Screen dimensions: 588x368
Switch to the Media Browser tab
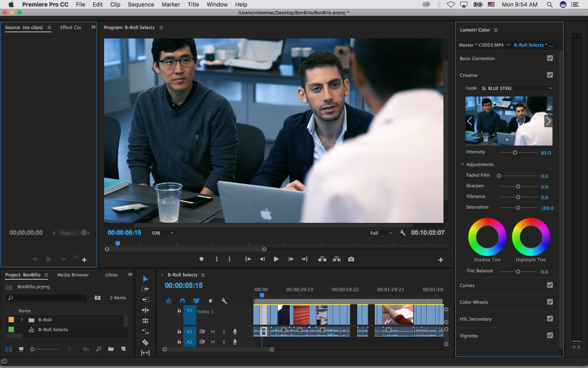(x=73, y=275)
